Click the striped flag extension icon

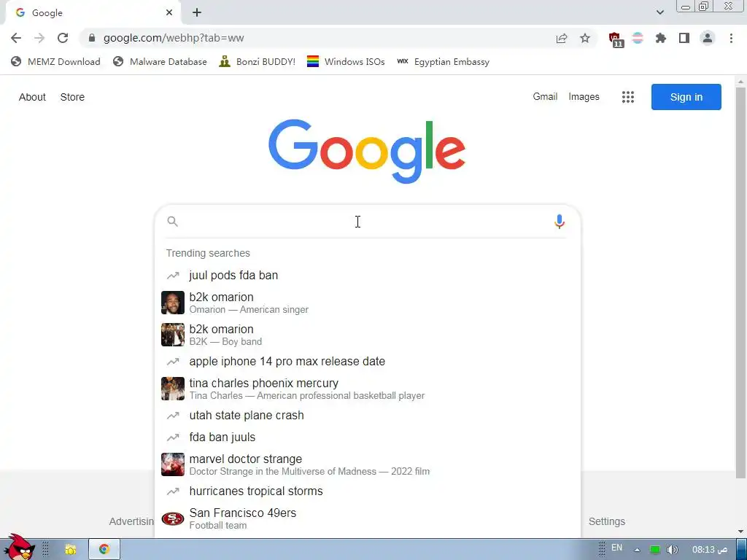[x=638, y=38]
